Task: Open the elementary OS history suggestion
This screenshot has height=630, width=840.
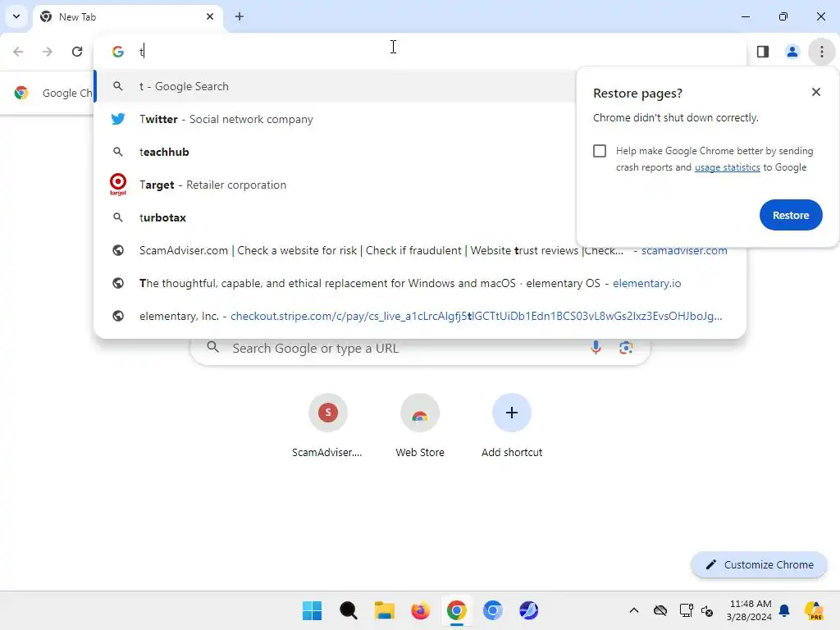Action: pyautogui.click(x=420, y=283)
